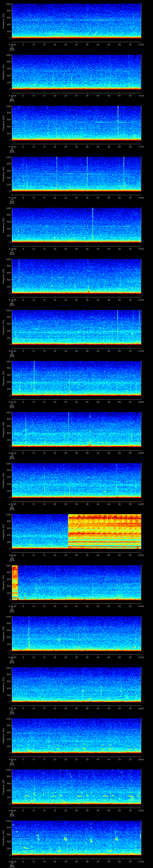Select the spectrogram panel beginning at 4:27:00
The image size is (153, 868).
point(76,685)
